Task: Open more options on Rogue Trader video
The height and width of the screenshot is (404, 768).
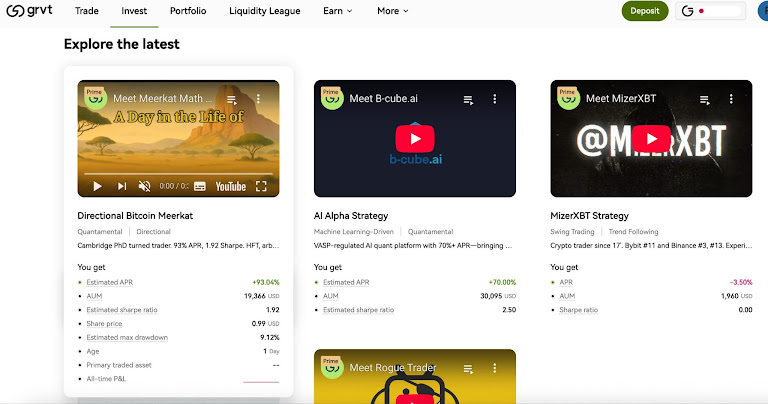Action: click(495, 368)
